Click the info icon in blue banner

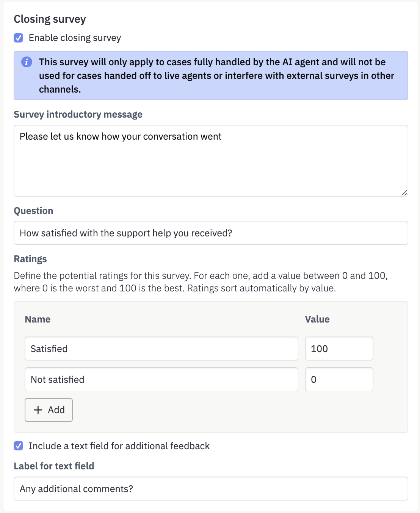coord(27,62)
